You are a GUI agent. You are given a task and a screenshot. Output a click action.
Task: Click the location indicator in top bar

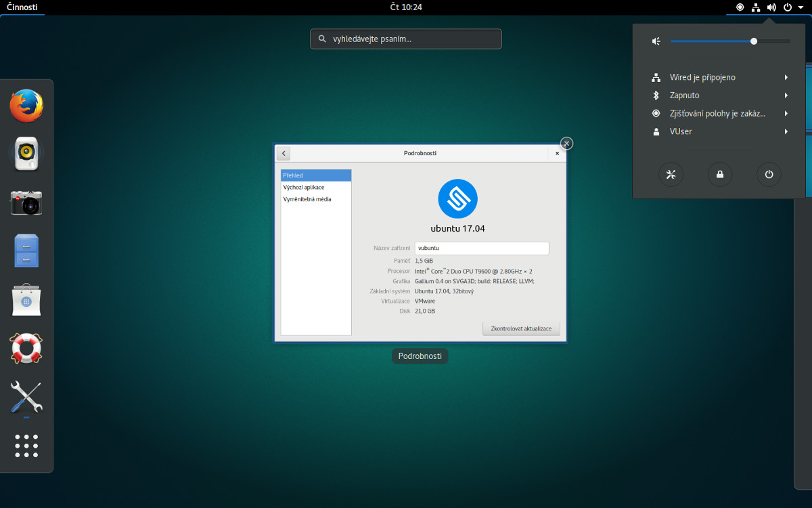(x=740, y=7)
